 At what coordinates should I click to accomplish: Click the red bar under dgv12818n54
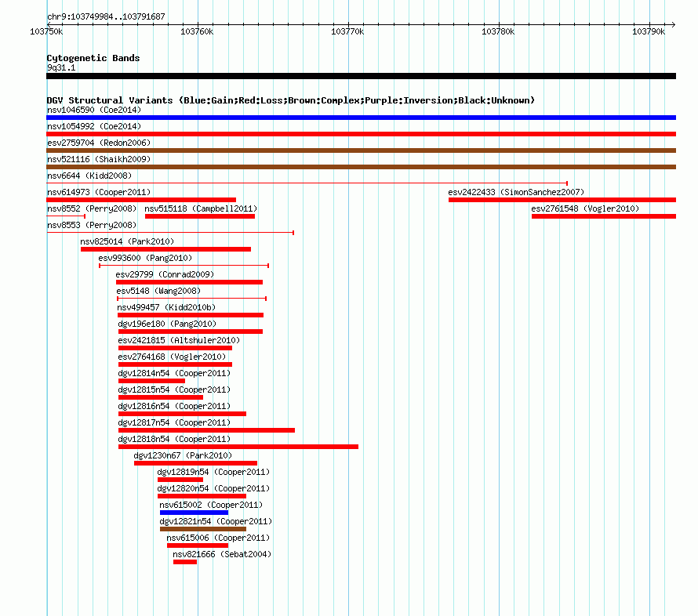click(x=238, y=447)
